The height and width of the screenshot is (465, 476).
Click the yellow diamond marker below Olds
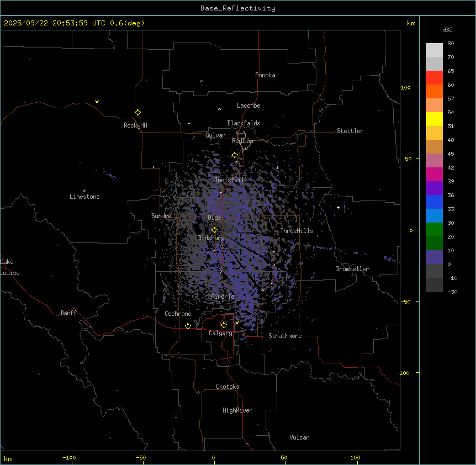pyautogui.click(x=215, y=230)
